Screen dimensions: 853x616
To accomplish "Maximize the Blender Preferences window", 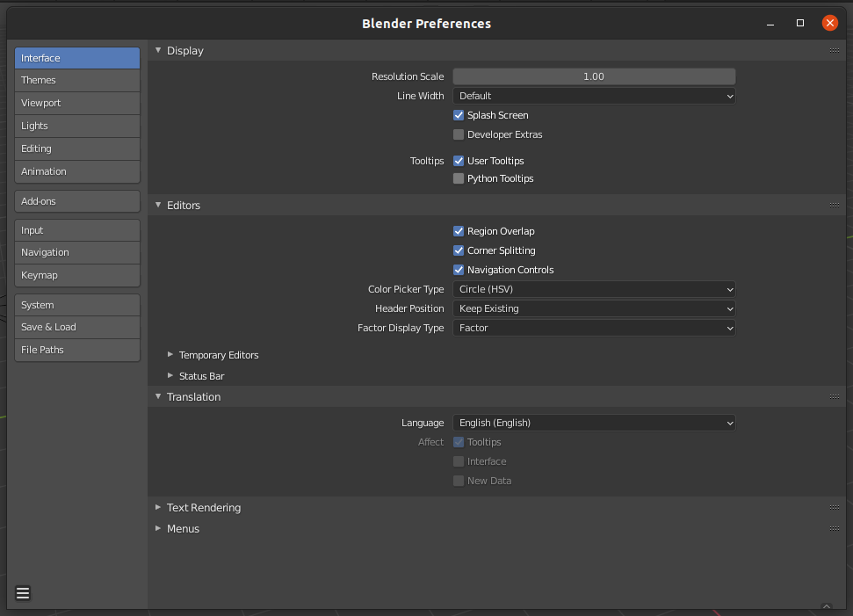I will click(799, 23).
